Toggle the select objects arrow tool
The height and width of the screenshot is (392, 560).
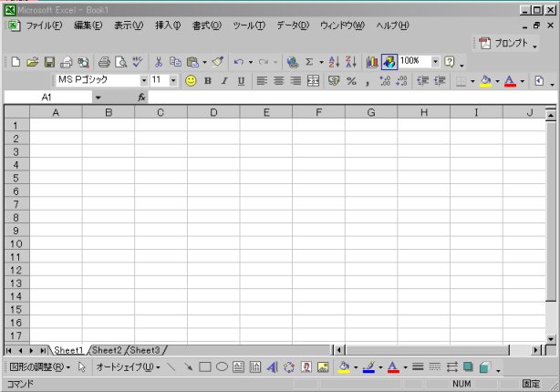[82, 366]
